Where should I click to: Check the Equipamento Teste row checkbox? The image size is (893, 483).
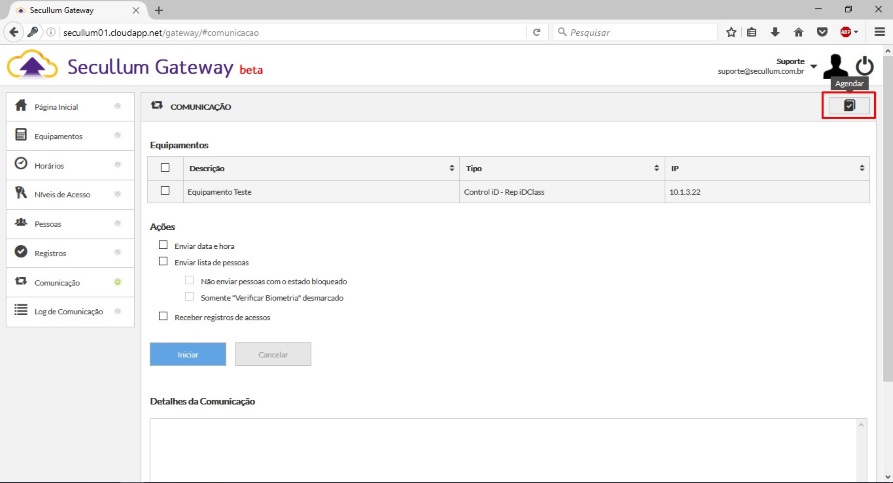click(x=166, y=190)
